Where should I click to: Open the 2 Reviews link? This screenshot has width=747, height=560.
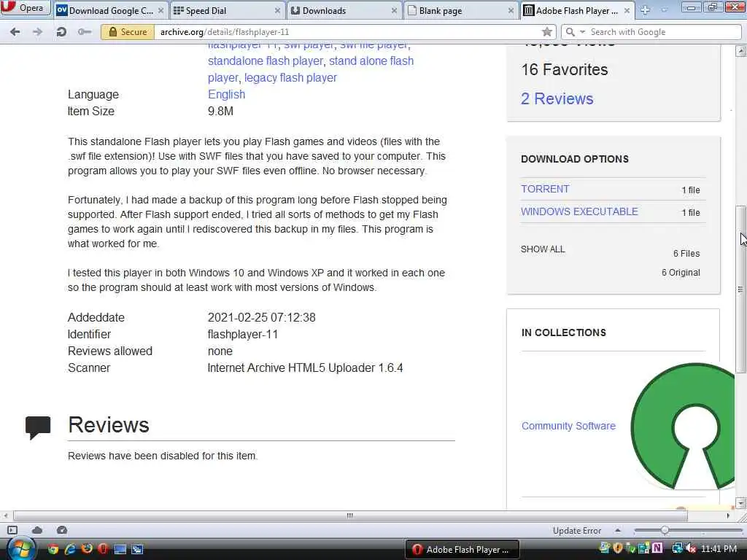[557, 98]
